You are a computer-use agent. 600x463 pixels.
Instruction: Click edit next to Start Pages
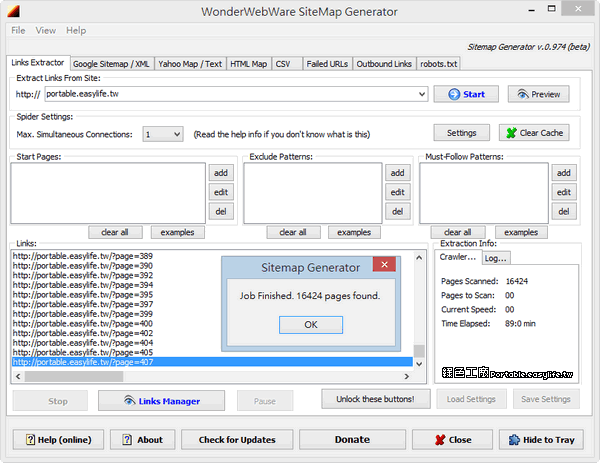pos(221,192)
